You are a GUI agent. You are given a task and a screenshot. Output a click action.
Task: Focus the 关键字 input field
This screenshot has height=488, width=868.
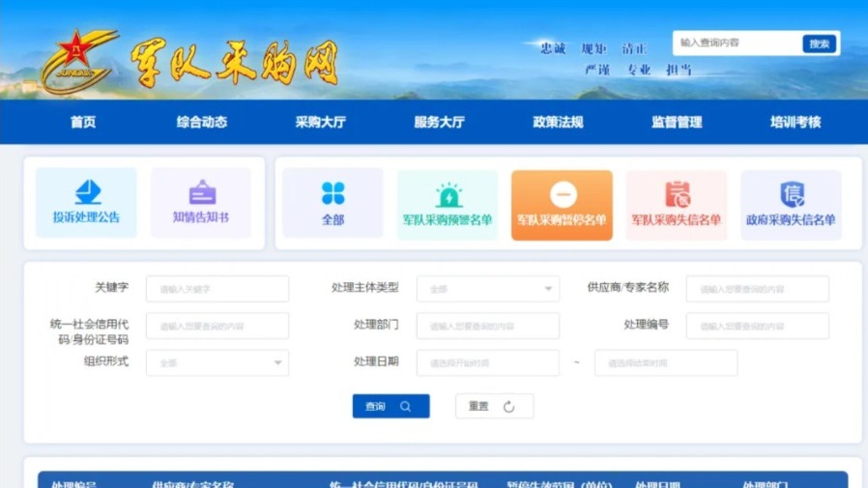pyautogui.click(x=217, y=289)
